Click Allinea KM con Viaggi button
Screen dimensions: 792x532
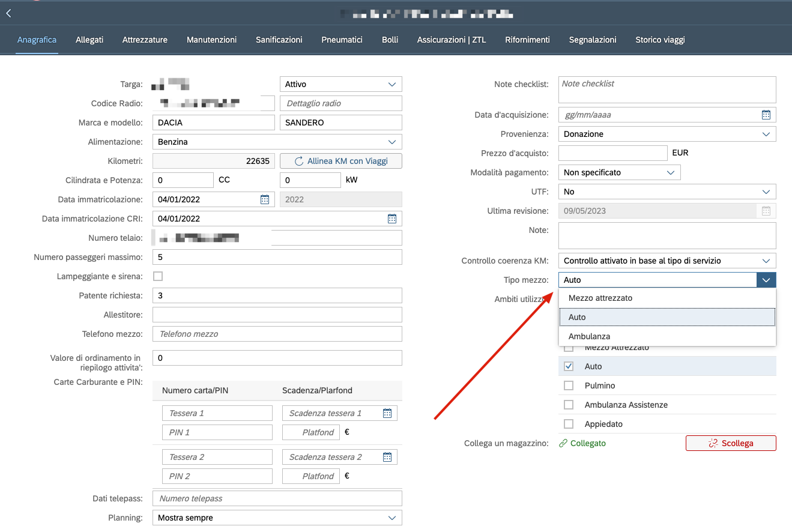pos(341,161)
